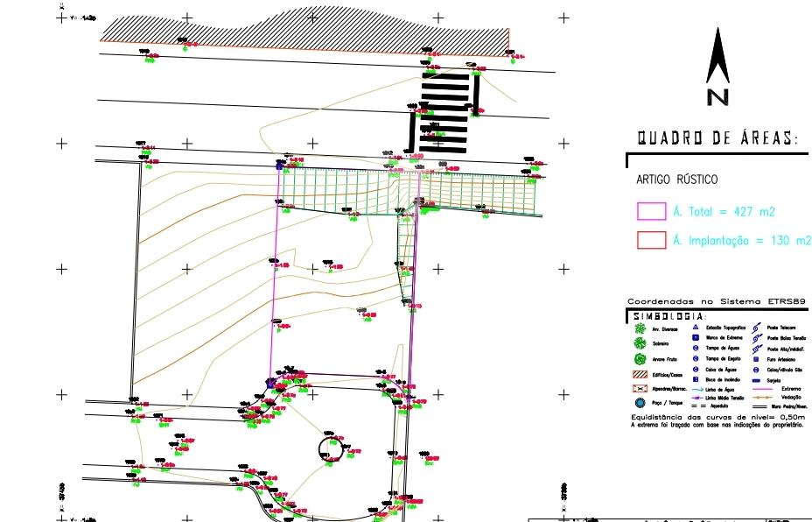
Task: Click the Tampa de Águas legend symbol
Action: point(696,348)
